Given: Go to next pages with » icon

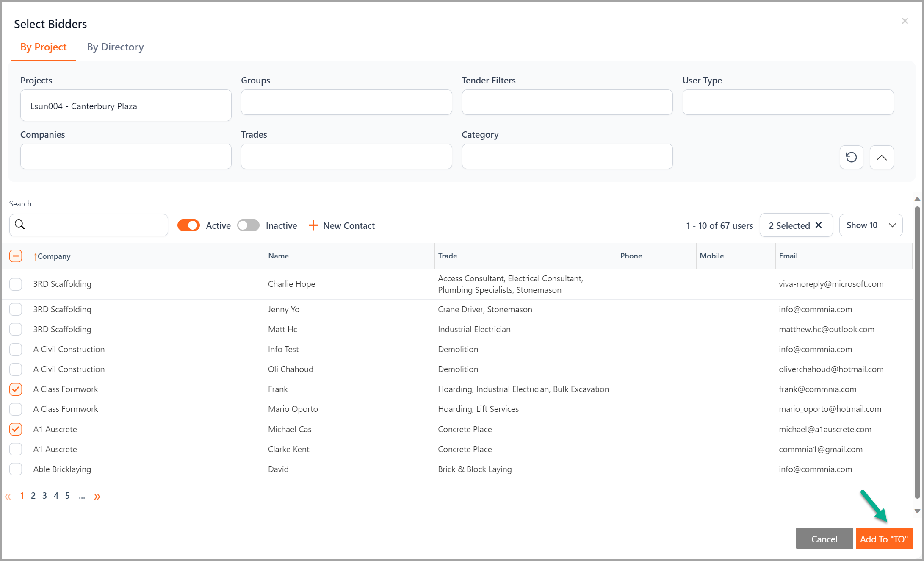Looking at the screenshot, I should [x=97, y=496].
